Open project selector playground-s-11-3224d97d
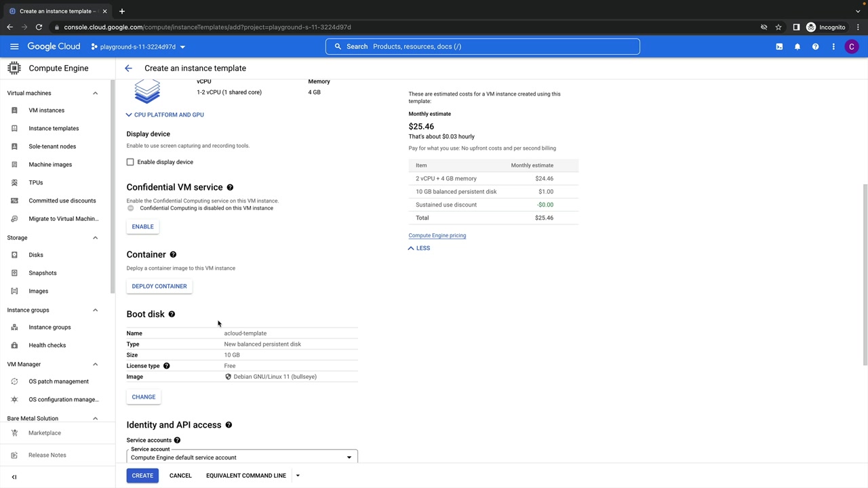This screenshot has width=868, height=488. tap(138, 47)
